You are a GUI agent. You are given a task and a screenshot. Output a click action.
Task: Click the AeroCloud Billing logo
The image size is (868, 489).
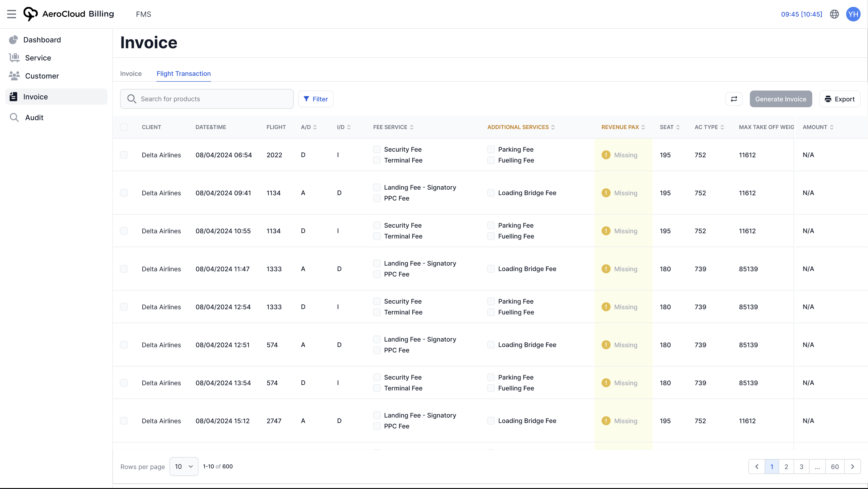click(x=68, y=14)
